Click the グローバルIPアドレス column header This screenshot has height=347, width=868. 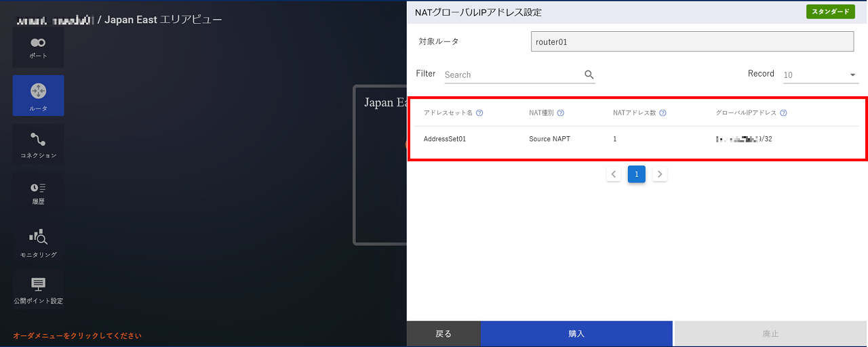point(746,113)
